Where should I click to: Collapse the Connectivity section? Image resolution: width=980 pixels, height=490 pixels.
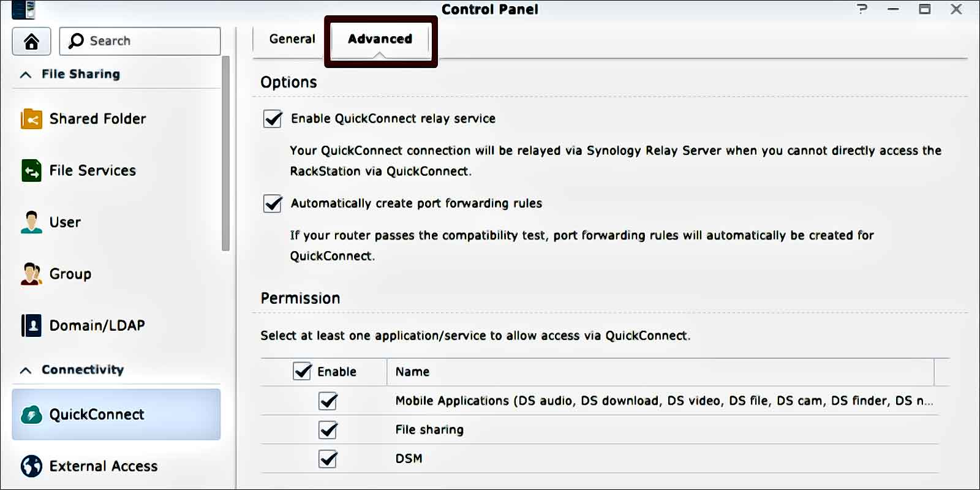click(x=26, y=370)
